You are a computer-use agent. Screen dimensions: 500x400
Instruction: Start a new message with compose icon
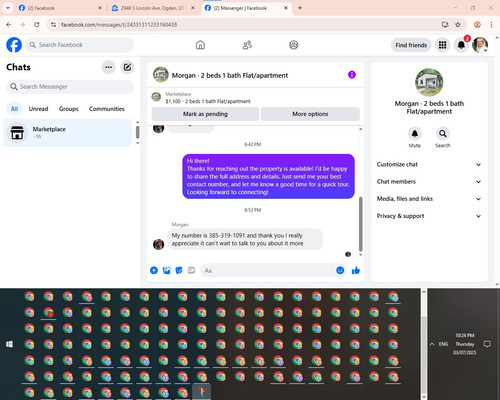(127, 67)
